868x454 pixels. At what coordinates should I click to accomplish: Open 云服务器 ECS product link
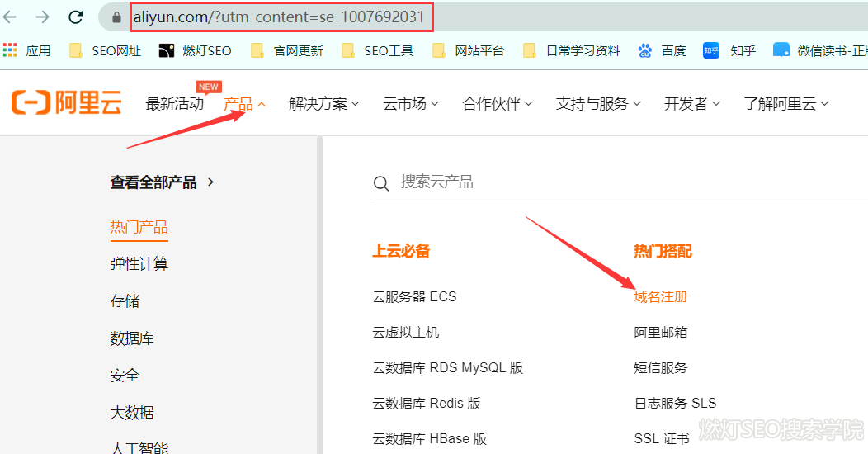[x=415, y=297]
